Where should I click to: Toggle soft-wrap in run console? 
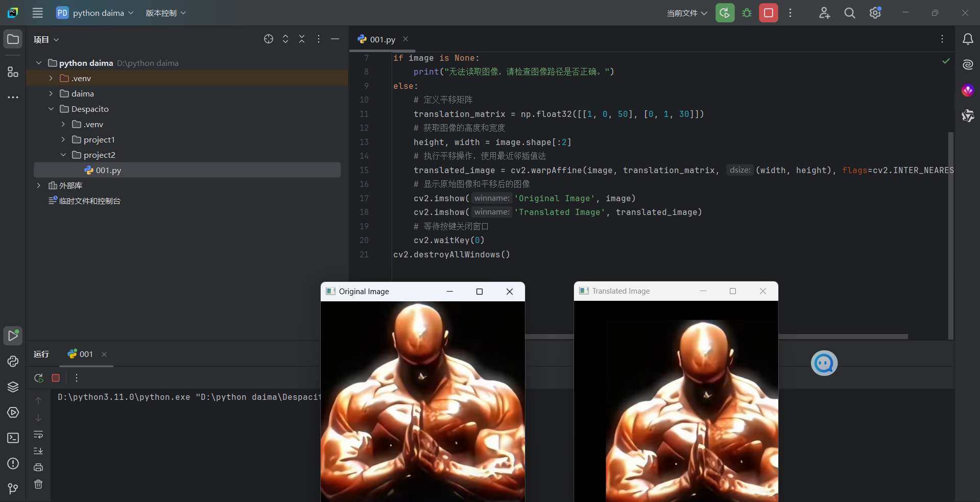38,435
